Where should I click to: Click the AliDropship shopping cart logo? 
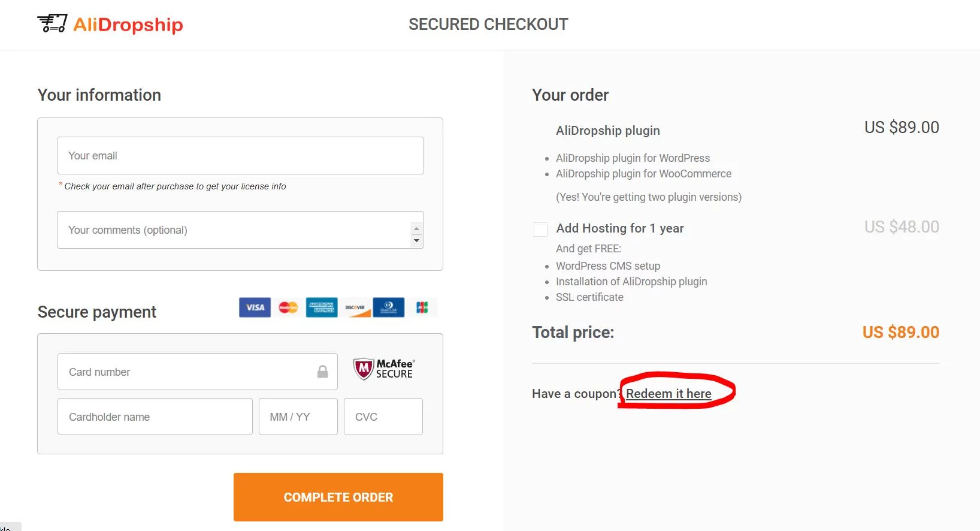52,23
